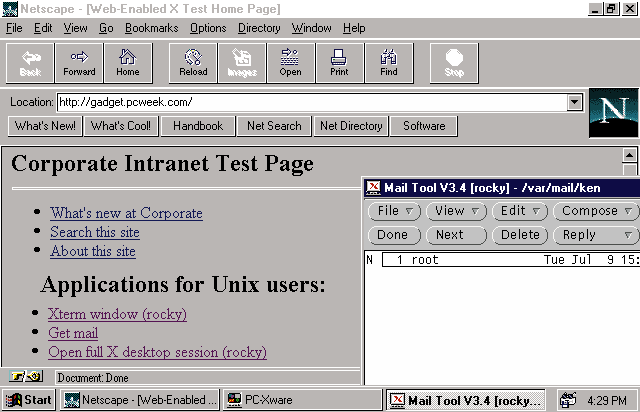Click the status bar security icon
Viewport: 640px width, 412px height.
pyautogui.click(x=17, y=376)
